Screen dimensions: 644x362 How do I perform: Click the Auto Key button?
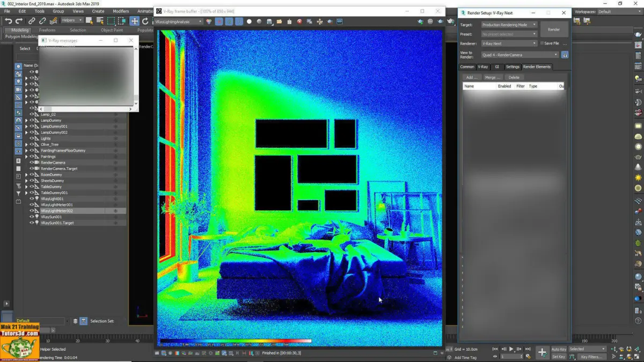tap(559, 349)
